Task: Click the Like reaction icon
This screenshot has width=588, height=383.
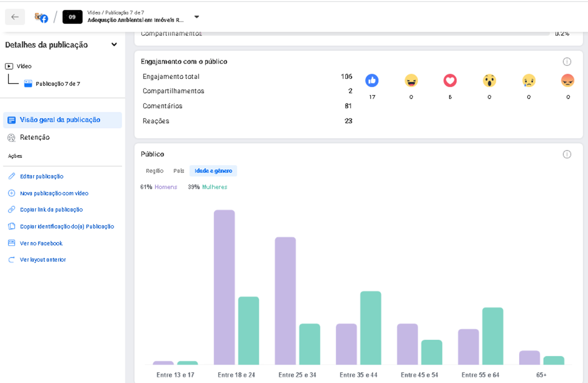Action: tap(372, 80)
